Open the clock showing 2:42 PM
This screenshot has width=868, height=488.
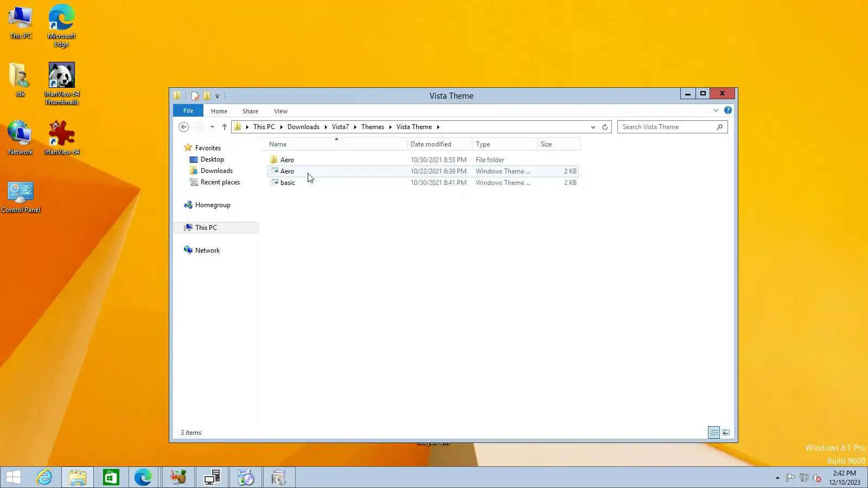pos(845,478)
